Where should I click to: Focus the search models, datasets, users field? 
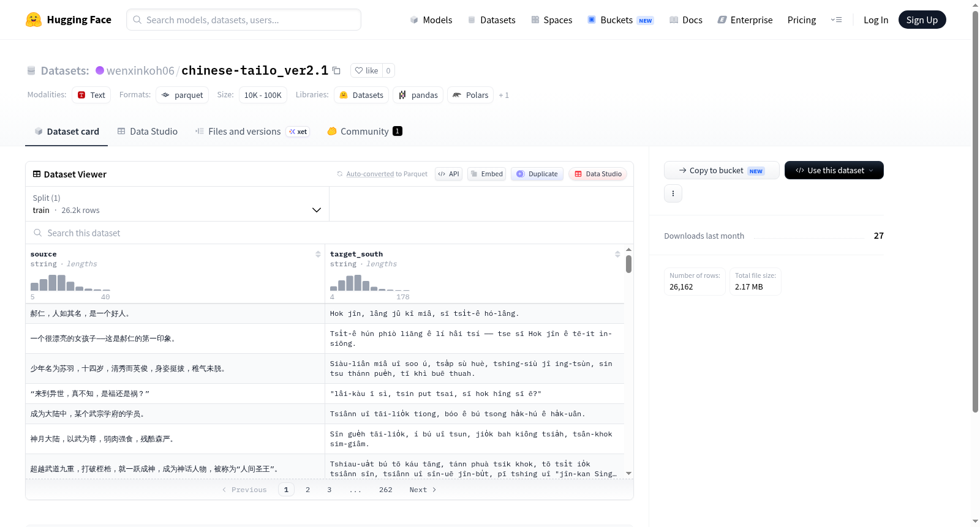[244, 20]
